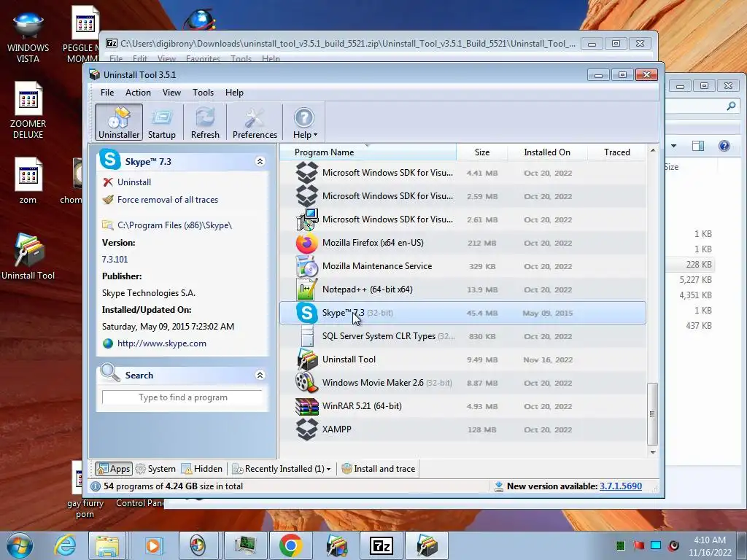Open the Skype install folder path link

coord(174,225)
